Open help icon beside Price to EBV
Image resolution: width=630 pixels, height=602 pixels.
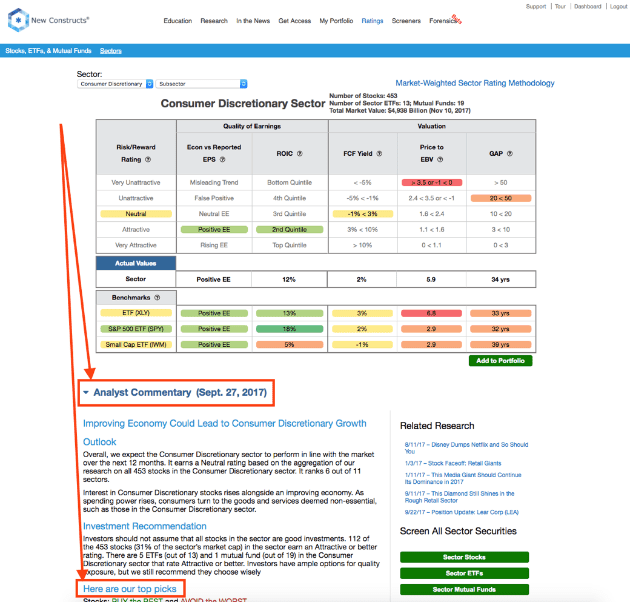tap(440, 160)
